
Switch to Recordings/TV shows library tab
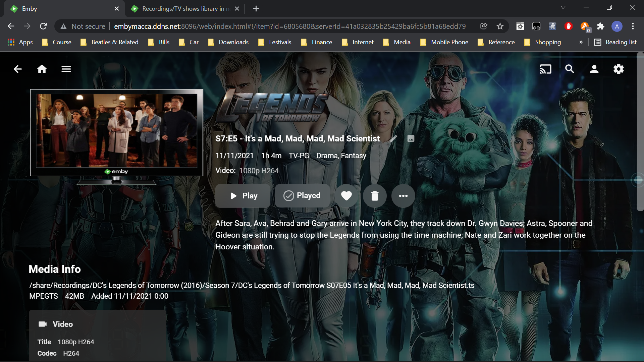183,9
